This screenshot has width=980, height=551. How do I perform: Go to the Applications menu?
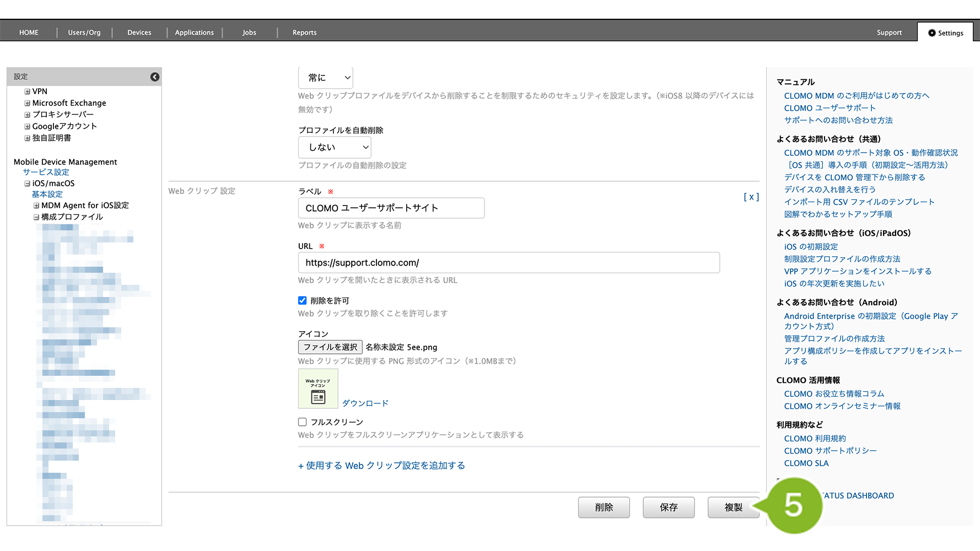coord(194,33)
